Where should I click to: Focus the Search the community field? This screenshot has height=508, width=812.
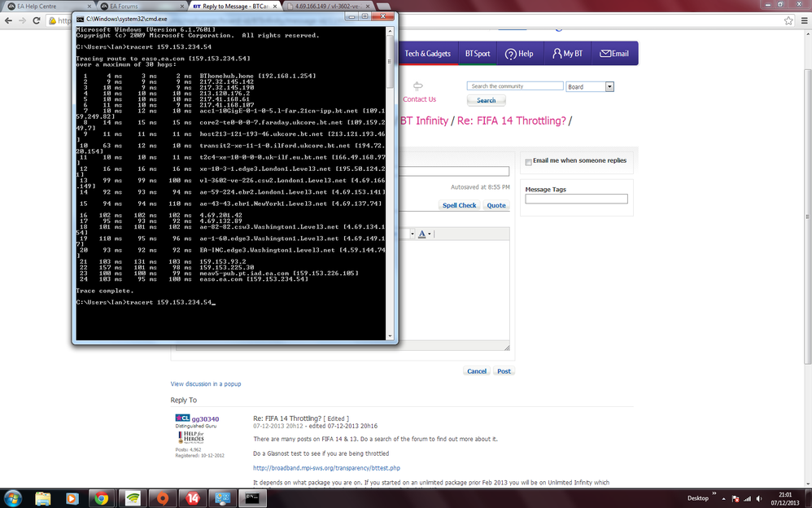[515, 86]
